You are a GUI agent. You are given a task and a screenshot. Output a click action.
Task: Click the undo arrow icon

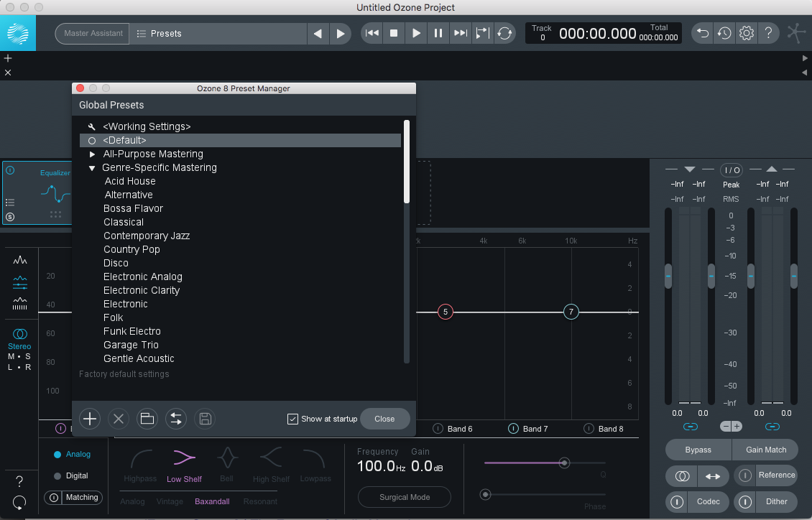pos(702,33)
